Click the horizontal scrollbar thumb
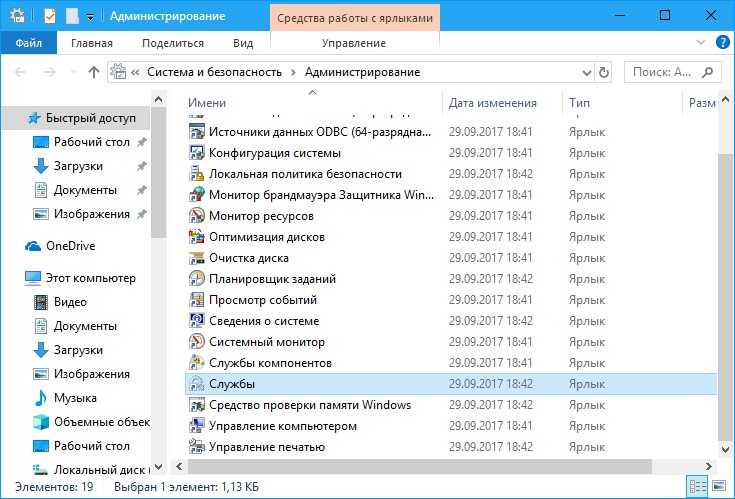 pos(420,466)
